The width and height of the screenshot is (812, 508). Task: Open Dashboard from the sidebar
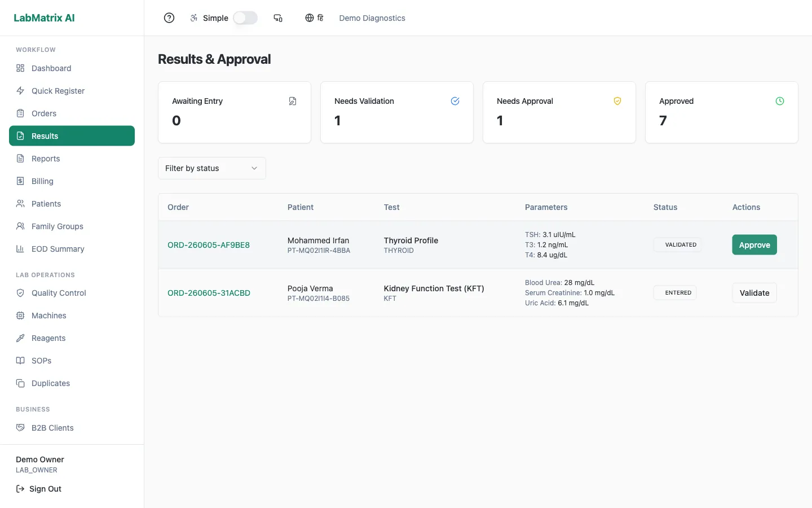click(72, 68)
